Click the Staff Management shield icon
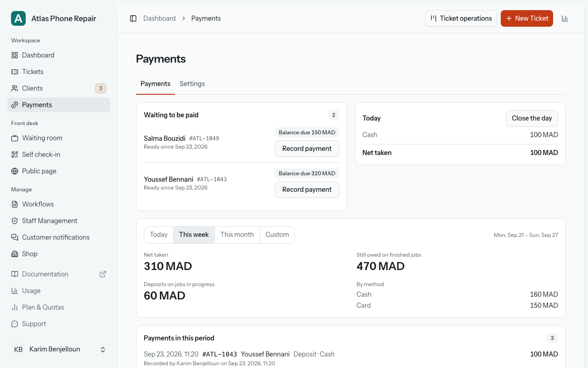588x368 pixels. tap(15, 221)
